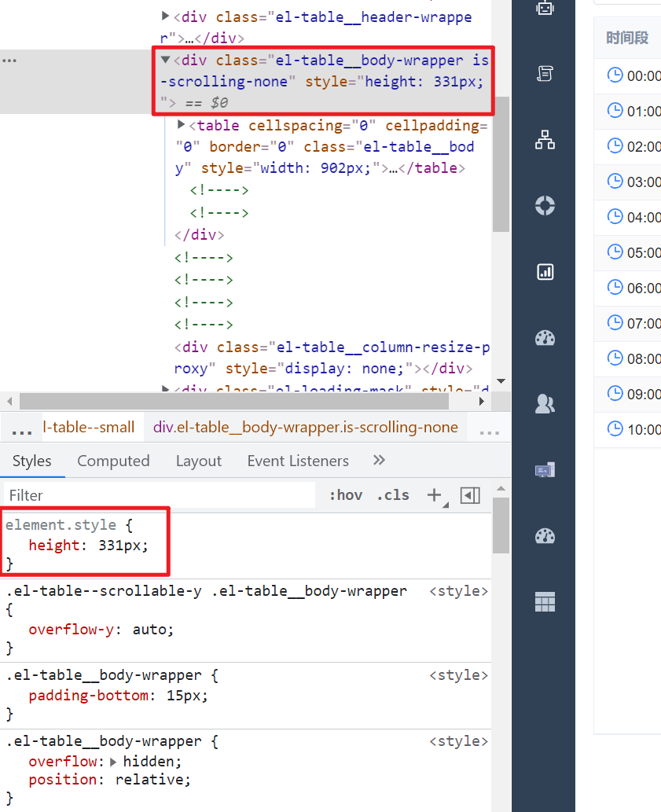
Task: Toggle the :hov element state panel
Action: (346, 495)
